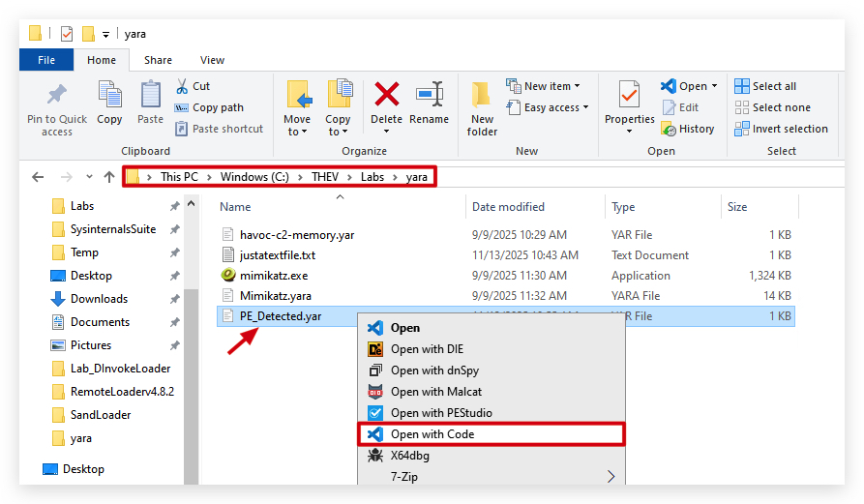Screen dimensions: 864x504
Task: Click This PC in address bar
Action: [x=179, y=177]
